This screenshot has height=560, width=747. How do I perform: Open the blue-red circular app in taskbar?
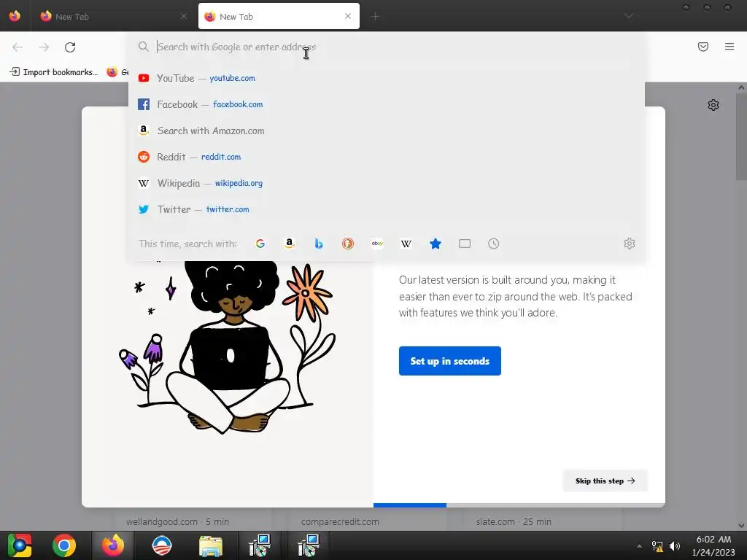(161, 545)
